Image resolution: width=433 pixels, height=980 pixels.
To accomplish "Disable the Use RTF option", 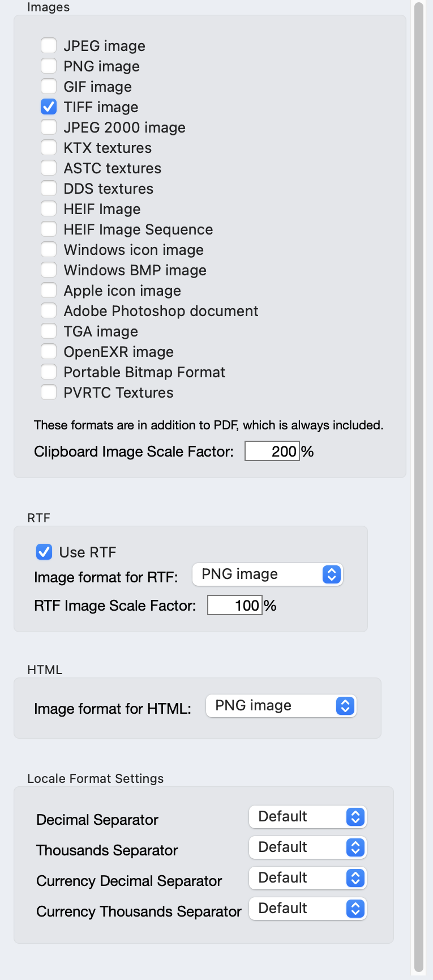I will click(44, 552).
